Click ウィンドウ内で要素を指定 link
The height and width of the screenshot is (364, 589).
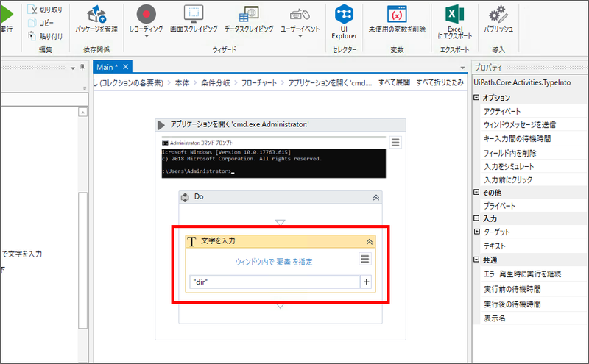(274, 262)
